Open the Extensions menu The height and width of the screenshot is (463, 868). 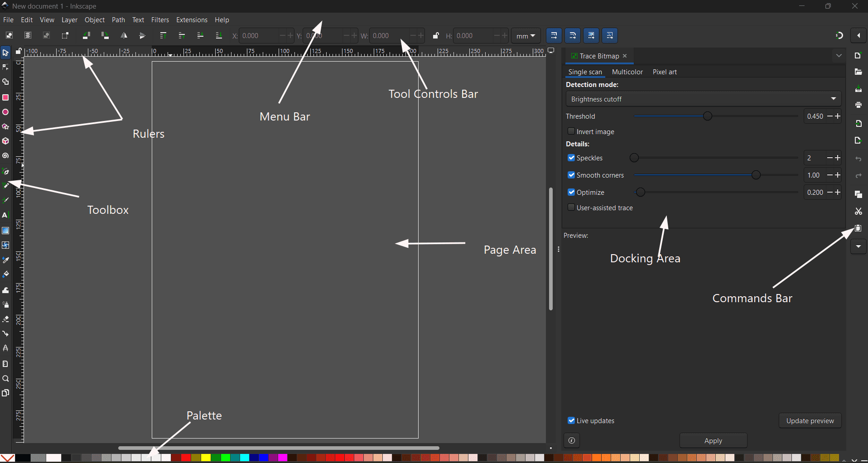(x=192, y=20)
